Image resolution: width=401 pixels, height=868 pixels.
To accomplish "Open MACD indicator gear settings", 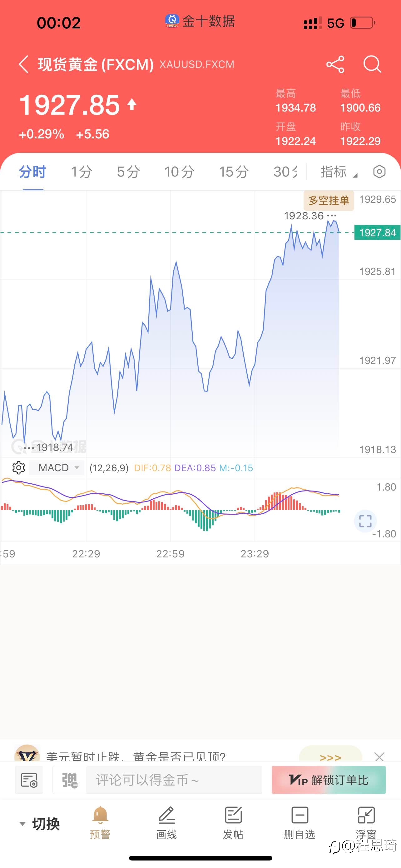I will coord(18,468).
